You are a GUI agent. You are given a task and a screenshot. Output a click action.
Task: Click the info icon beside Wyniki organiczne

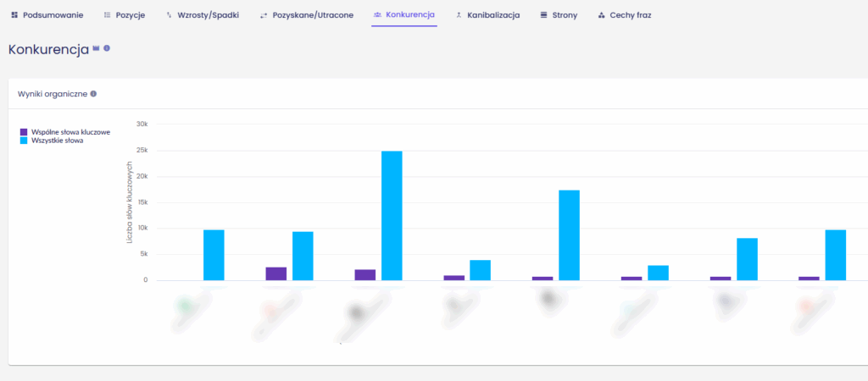click(x=93, y=94)
